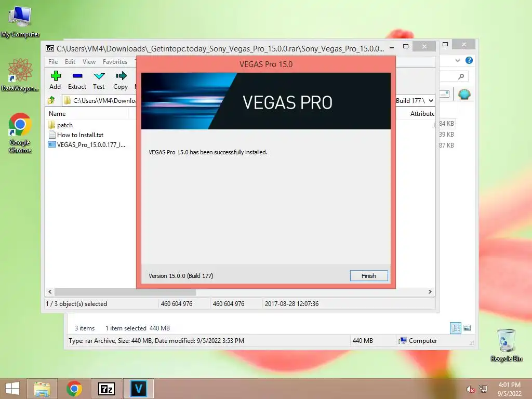Switch to the 7-Zip taskbar button

click(x=106, y=389)
